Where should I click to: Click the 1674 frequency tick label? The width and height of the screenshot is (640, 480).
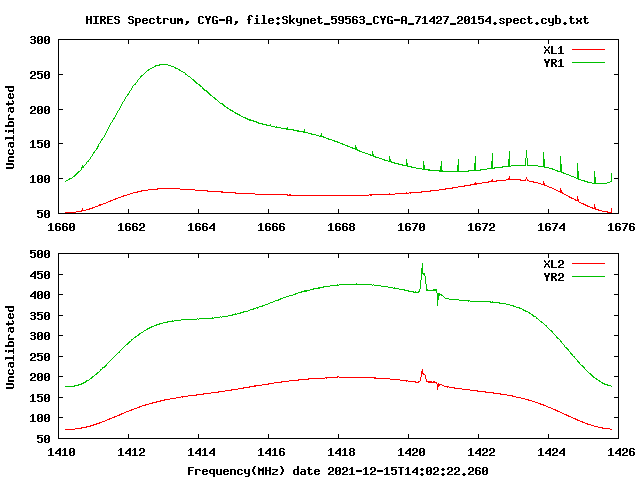(551, 227)
